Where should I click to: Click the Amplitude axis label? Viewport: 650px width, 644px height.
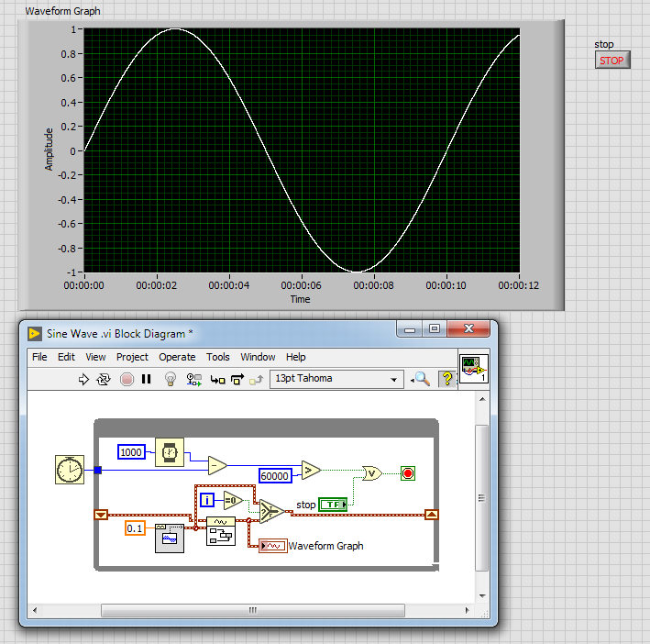pos(49,150)
